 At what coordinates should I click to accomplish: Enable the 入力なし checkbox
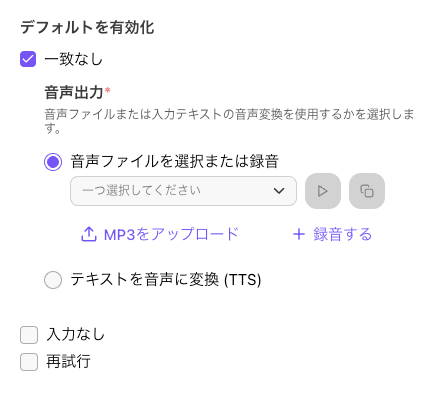29,335
